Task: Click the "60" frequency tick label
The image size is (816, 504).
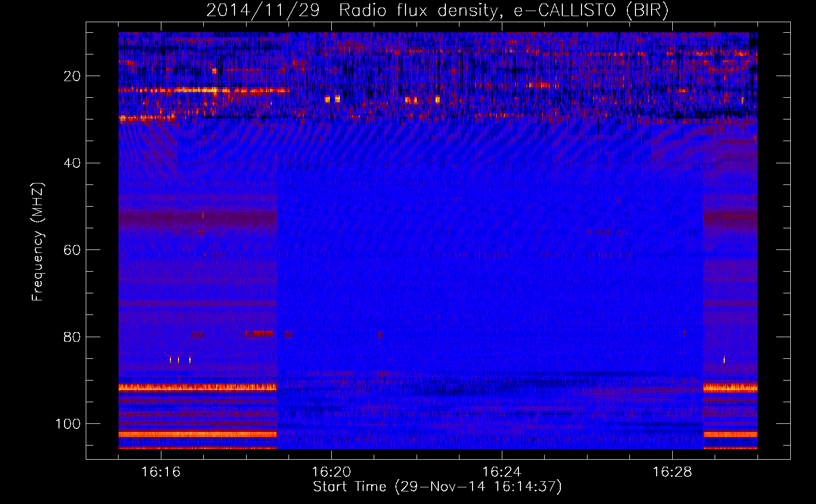Action: 72,250
